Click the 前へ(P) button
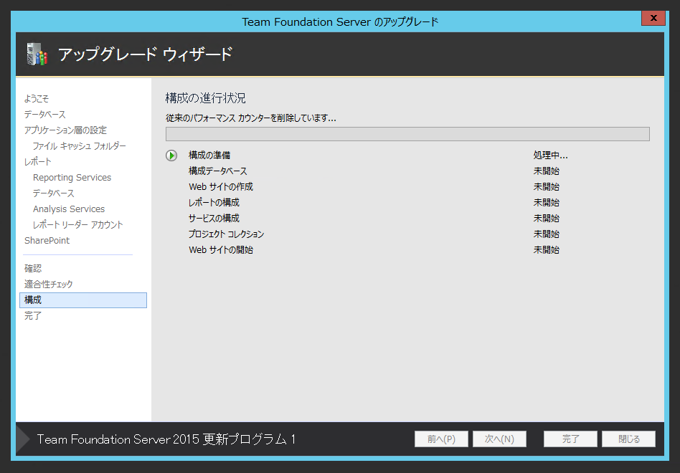This screenshot has height=473, width=680. [x=441, y=439]
